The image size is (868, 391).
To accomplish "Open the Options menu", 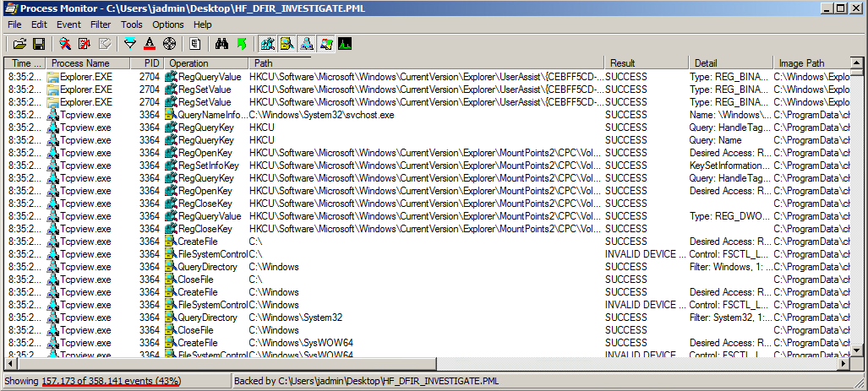I will tap(168, 24).
